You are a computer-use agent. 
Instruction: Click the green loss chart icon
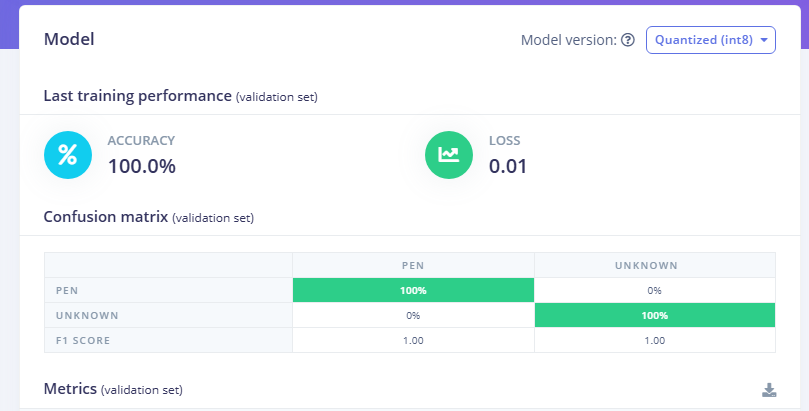(x=449, y=155)
